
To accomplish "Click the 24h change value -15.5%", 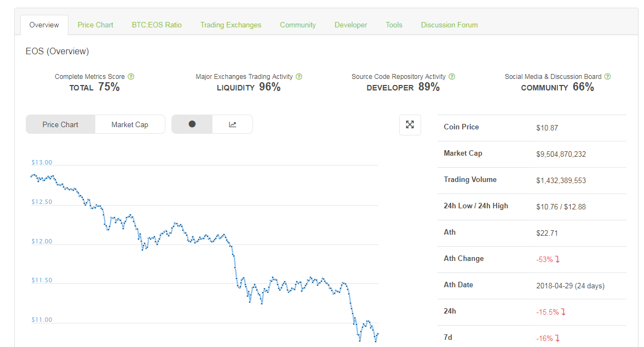I will [551, 312].
